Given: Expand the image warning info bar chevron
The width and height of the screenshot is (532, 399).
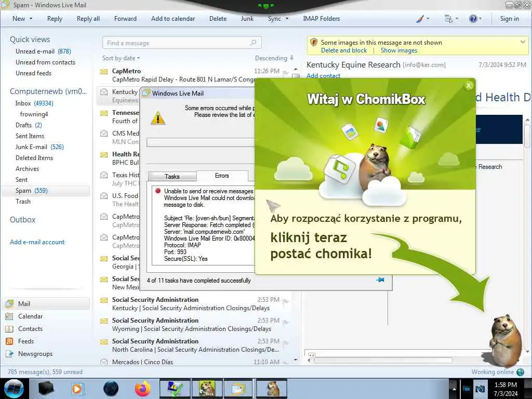Looking at the screenshot, I should click(x=523, y=42).
